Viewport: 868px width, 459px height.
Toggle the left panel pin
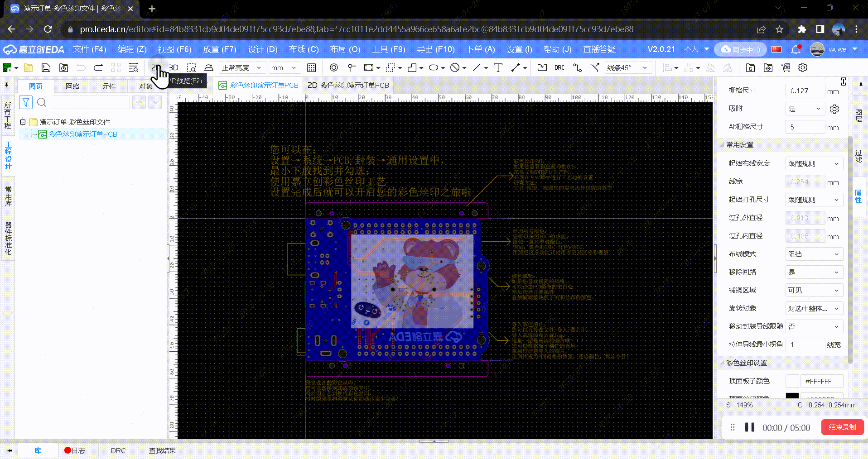coord(6,85)
